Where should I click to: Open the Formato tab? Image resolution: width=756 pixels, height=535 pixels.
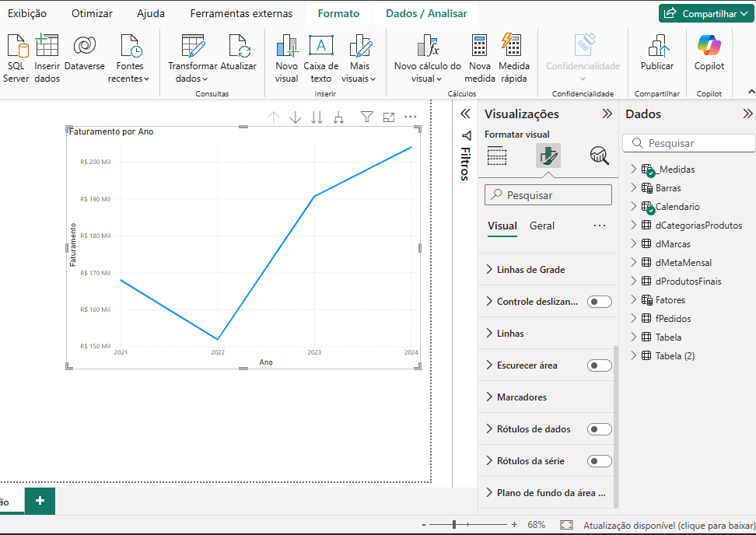click(x=338, y=13)
